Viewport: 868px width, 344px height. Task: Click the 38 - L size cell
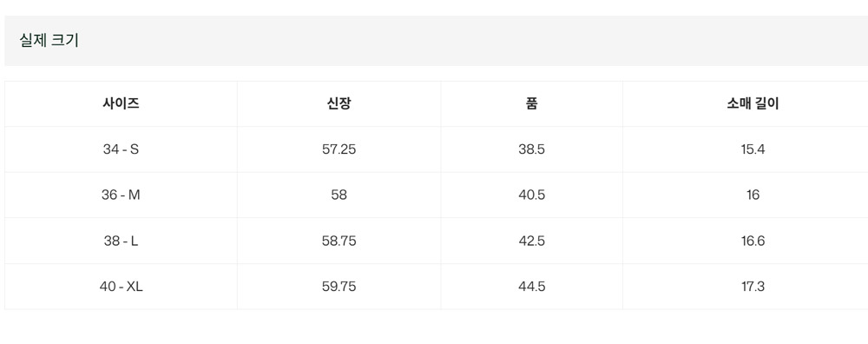pos(121,241)
